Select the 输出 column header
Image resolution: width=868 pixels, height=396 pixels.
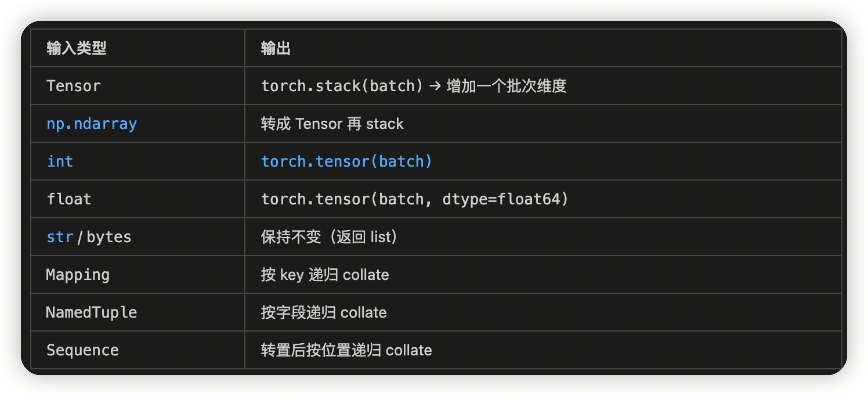point(276,48)
